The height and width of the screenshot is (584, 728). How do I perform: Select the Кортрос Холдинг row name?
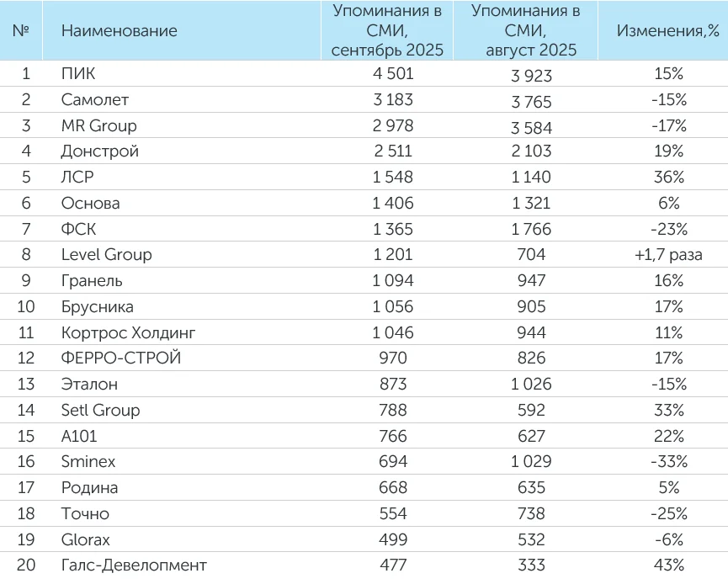(x=128, y=332)
